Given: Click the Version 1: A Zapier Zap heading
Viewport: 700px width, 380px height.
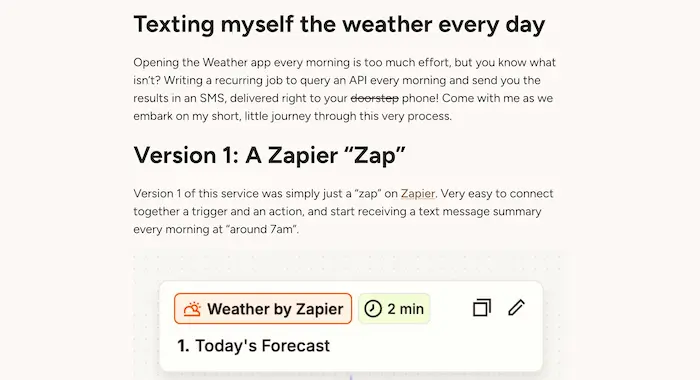Looking at the screenshot, I should (269, 155).
